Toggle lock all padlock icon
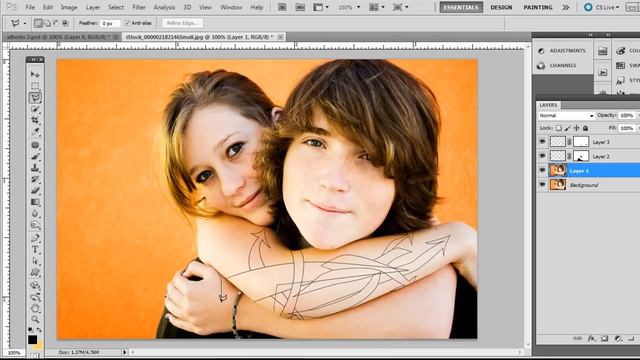 (x=585, y=128)
